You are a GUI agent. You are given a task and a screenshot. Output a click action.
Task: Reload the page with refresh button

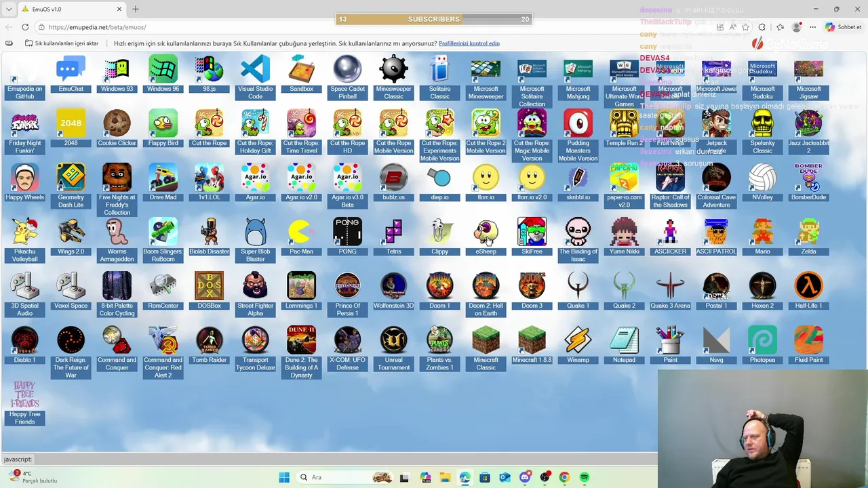pos(25,27)
